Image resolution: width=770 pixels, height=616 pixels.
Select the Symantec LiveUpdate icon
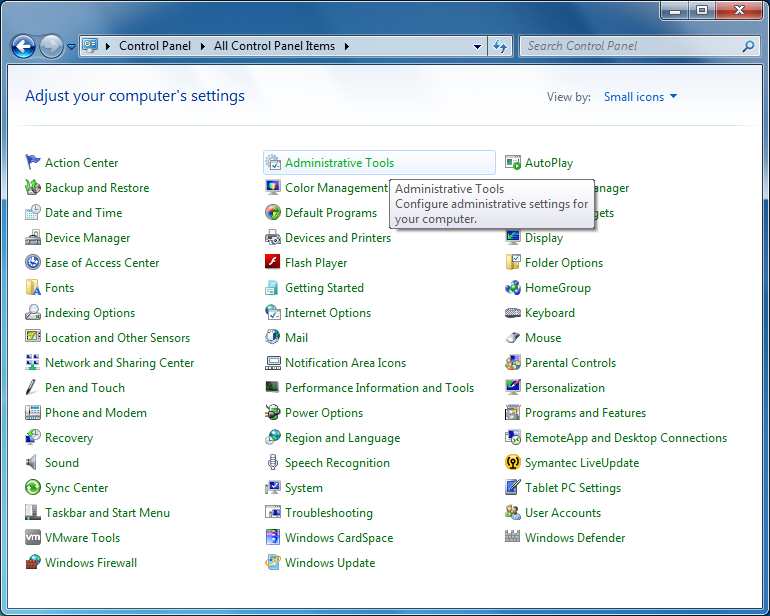click(x=513, y=463)
